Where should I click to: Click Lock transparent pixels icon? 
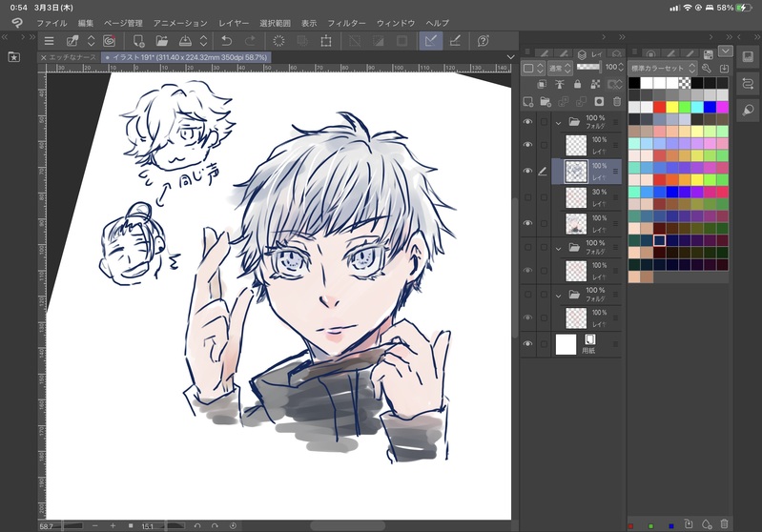[x=595, y=84]
